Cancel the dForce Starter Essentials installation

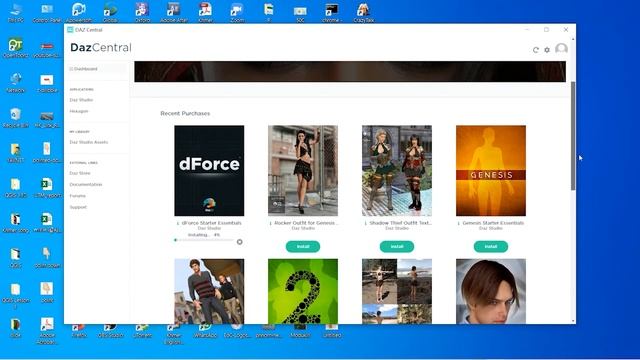pos(240,242)
